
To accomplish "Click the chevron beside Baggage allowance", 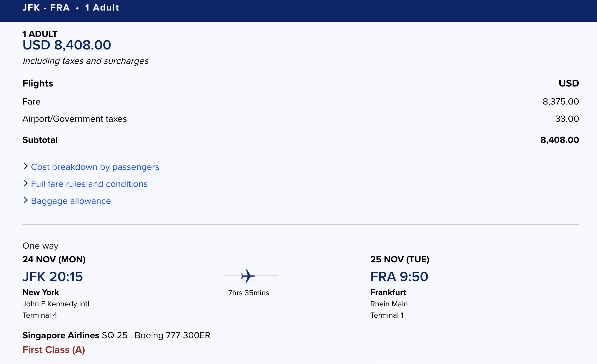I will tap(25, 201).
